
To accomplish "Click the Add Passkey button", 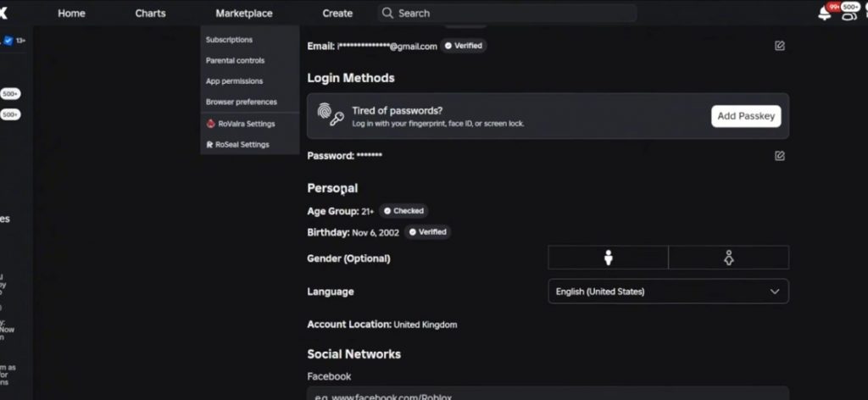I will (x=746, y=116).
